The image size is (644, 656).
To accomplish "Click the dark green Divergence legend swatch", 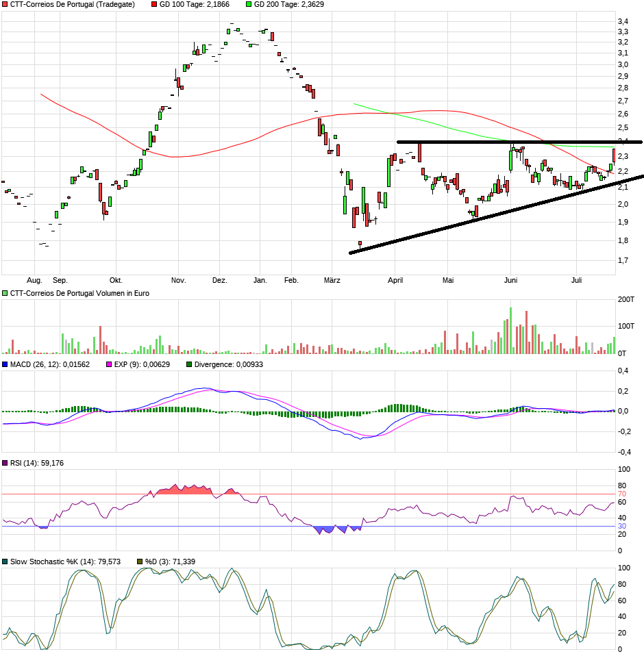I will tap(189, 364).
